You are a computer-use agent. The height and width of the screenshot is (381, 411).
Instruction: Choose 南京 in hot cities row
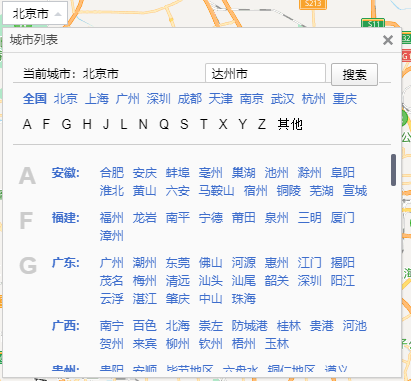tap(252, 99)
